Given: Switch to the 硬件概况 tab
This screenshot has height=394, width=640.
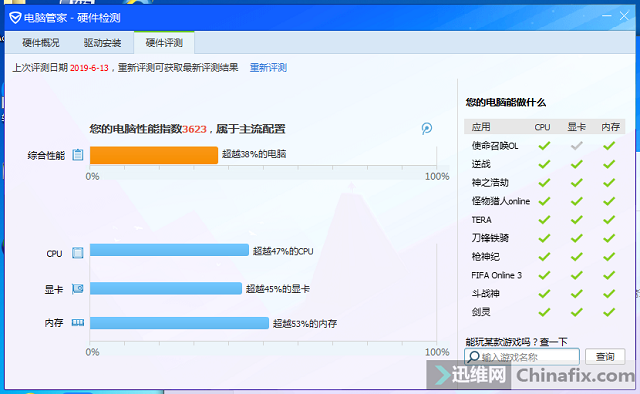Looking at the screenshot, I should click(x=40, y=43).
